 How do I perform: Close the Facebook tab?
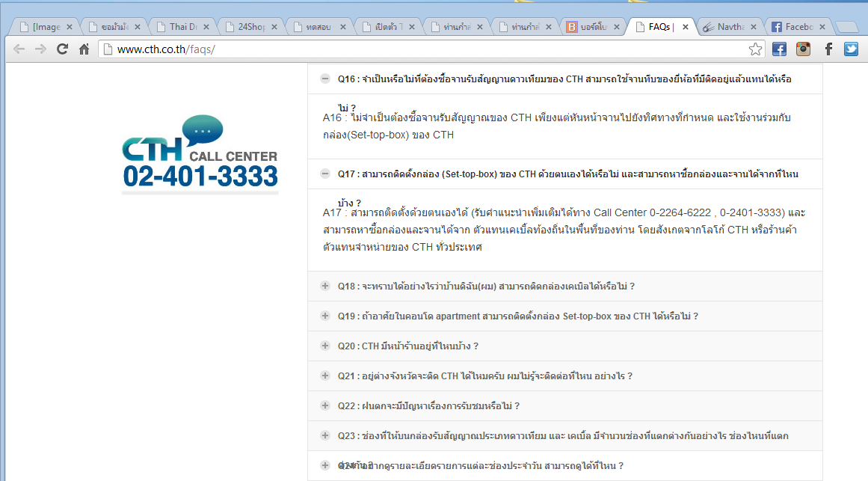(822, 27)
